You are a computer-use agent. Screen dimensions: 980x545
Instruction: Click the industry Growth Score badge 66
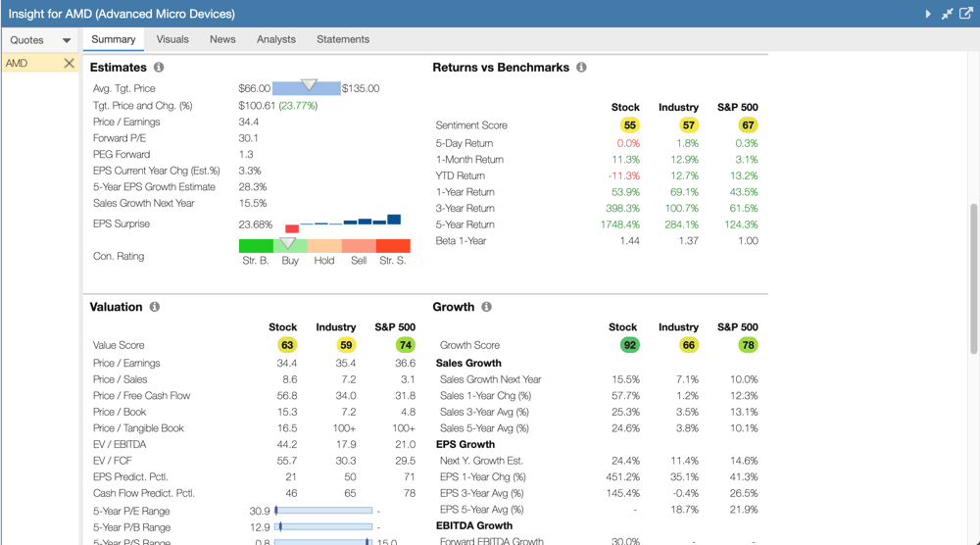coord(689,345)
